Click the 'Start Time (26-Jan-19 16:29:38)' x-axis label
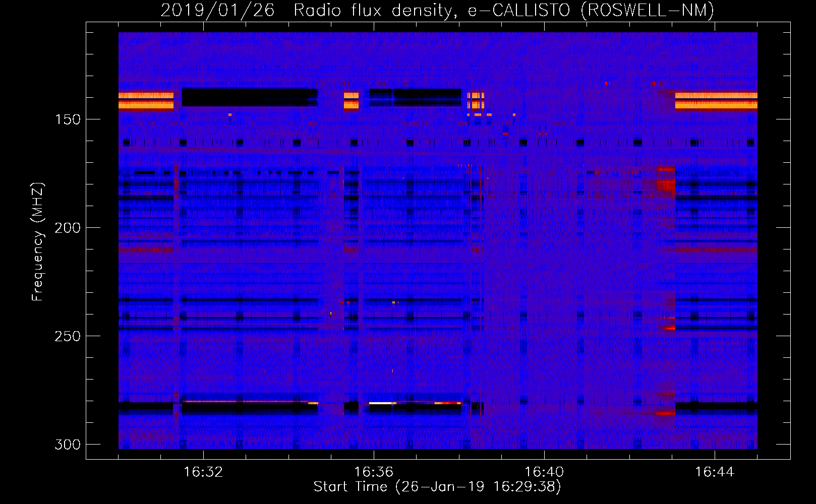 [x=437, y=487]
